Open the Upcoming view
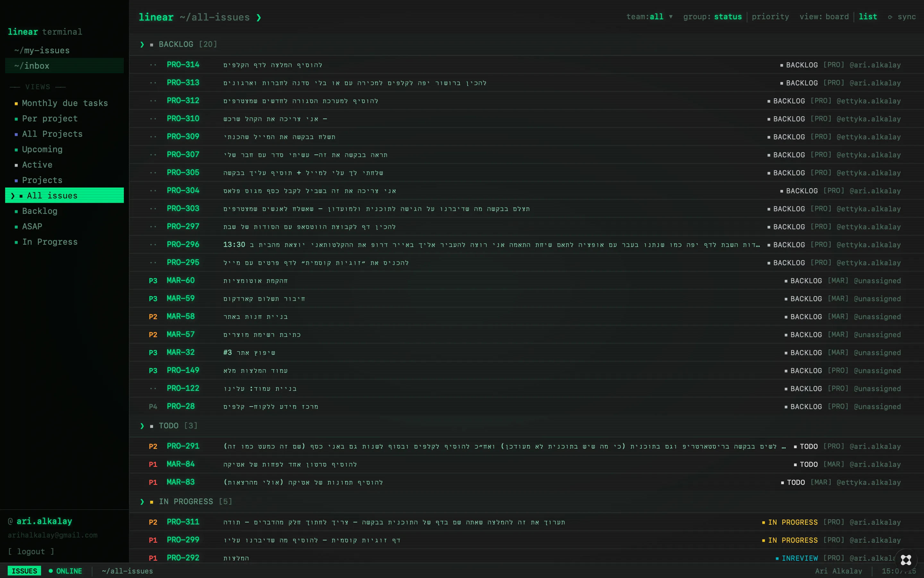 coord(64,149)
